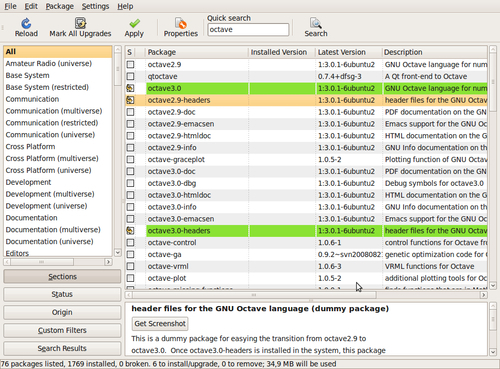
Task: Mark the octave2.9-doc checkbox
Action: (x=130, y=112)
